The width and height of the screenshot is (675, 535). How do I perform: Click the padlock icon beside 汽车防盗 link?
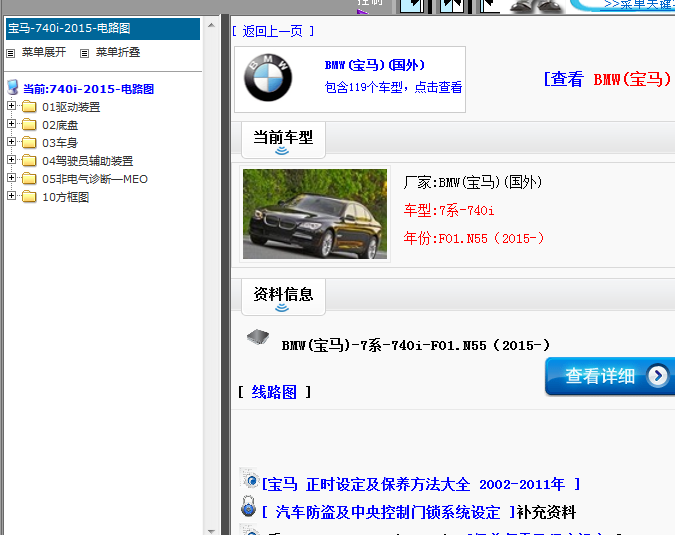pyautogui.click(x=248, y=507)
